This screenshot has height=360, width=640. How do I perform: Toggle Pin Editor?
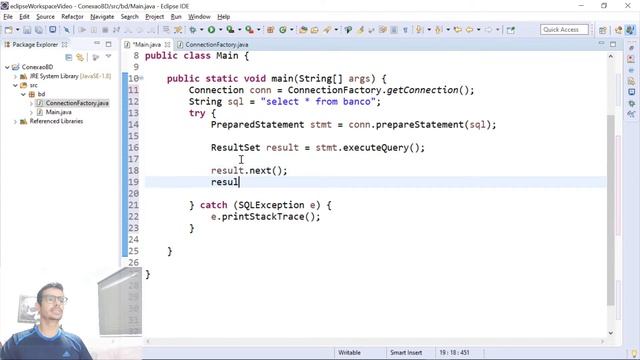click(511, 30)
